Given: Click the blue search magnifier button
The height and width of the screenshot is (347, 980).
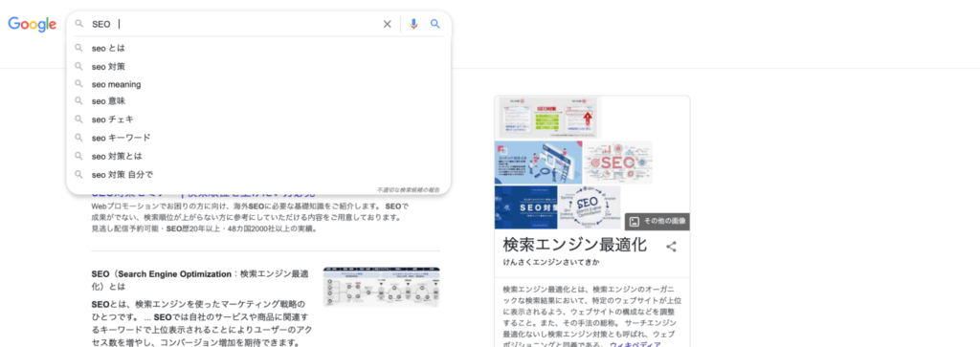Looking at the screenshot, I should [x=435, y=24].
